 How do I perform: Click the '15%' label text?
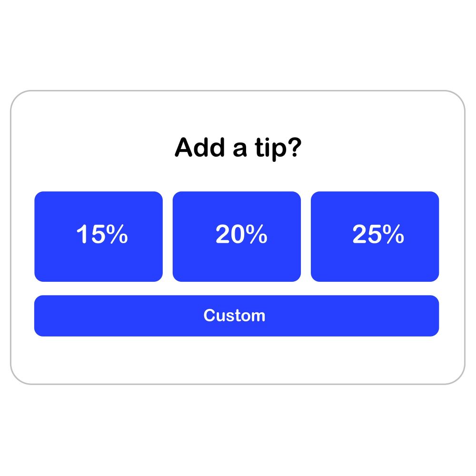[x=102, y=234]
